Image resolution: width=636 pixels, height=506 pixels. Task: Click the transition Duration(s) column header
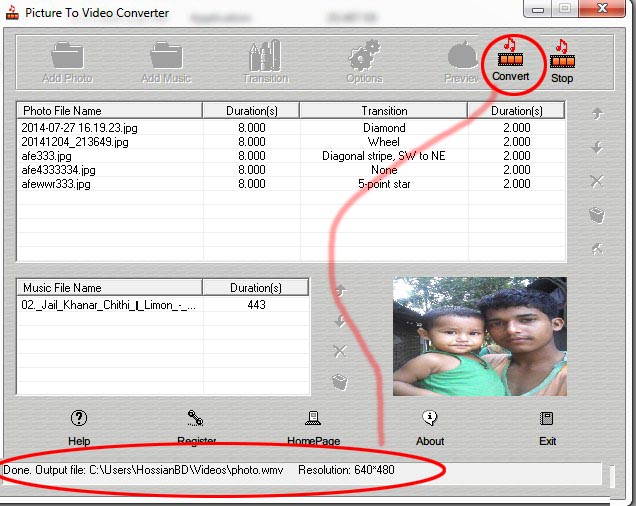(516, 111)
